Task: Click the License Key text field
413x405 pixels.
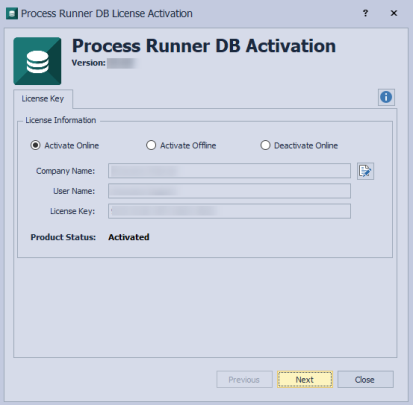Action: coord(229,211)
